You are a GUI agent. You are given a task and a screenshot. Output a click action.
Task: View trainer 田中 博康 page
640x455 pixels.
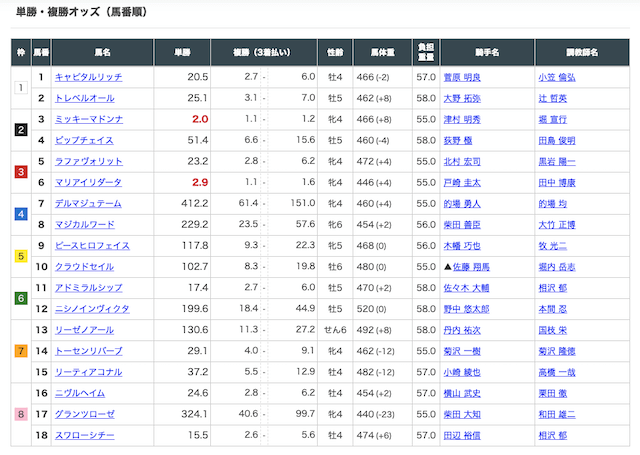click(556, 182)
